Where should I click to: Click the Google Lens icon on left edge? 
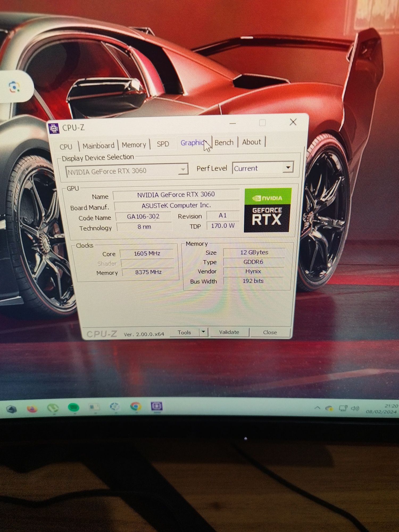click(14, 87)
